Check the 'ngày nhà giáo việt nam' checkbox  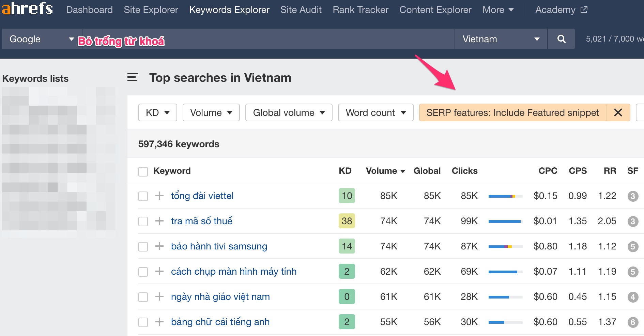(143, 297)
